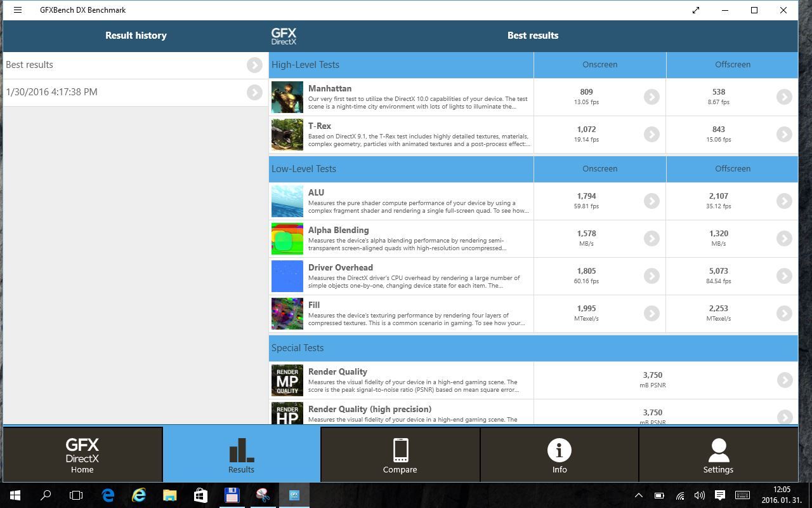
Task: Open the 1/30/2016 4:17:38 PM result arrow
Action: [x=254, y=92]
